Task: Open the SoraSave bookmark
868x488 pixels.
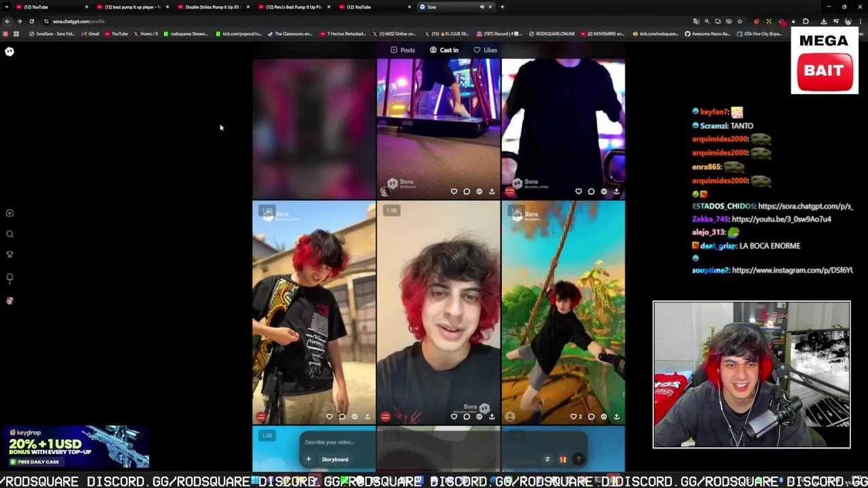Action: pos(52,34)
